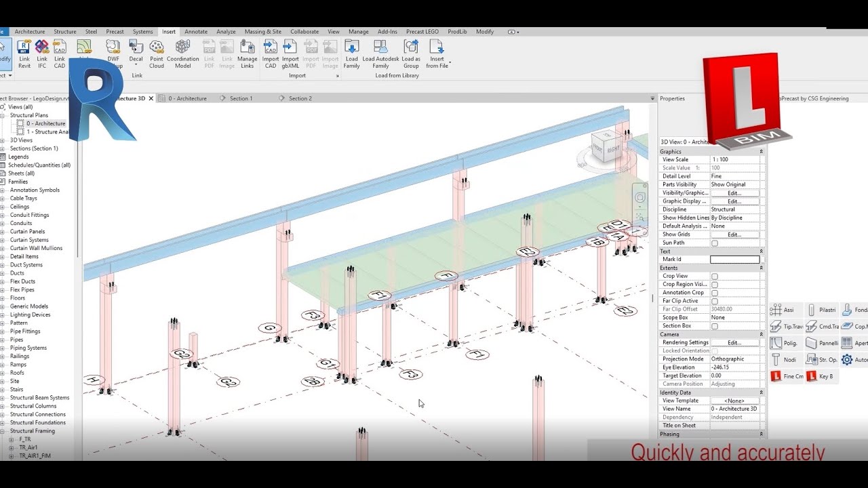868x488 pixels.
Task: Click the Load as Group icon
Action: 411,54
